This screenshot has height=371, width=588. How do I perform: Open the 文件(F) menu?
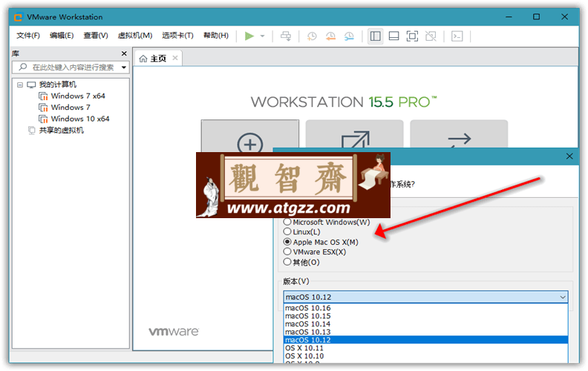pos(28,36)
